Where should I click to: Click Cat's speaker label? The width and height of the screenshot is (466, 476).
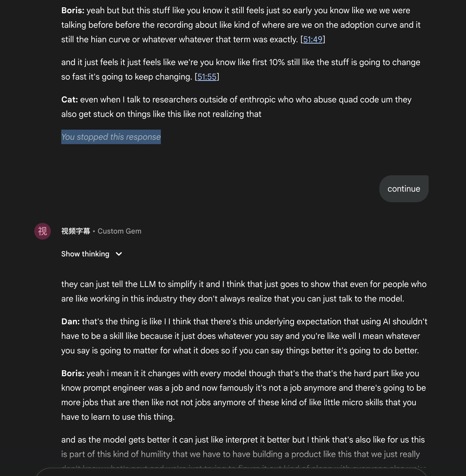pos(69,99)
